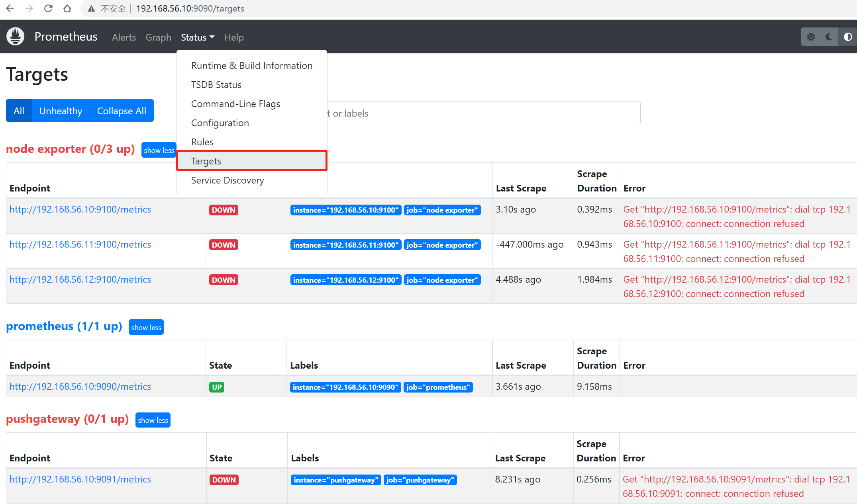Click "9.158ms" scrape duration value
The height and width of the screenshot is (504, 857).
(x=594, y=387)
